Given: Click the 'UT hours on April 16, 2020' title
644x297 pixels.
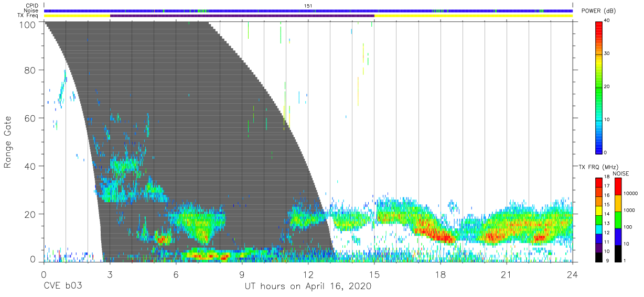Looking at the screenshot, I should 308,287.
